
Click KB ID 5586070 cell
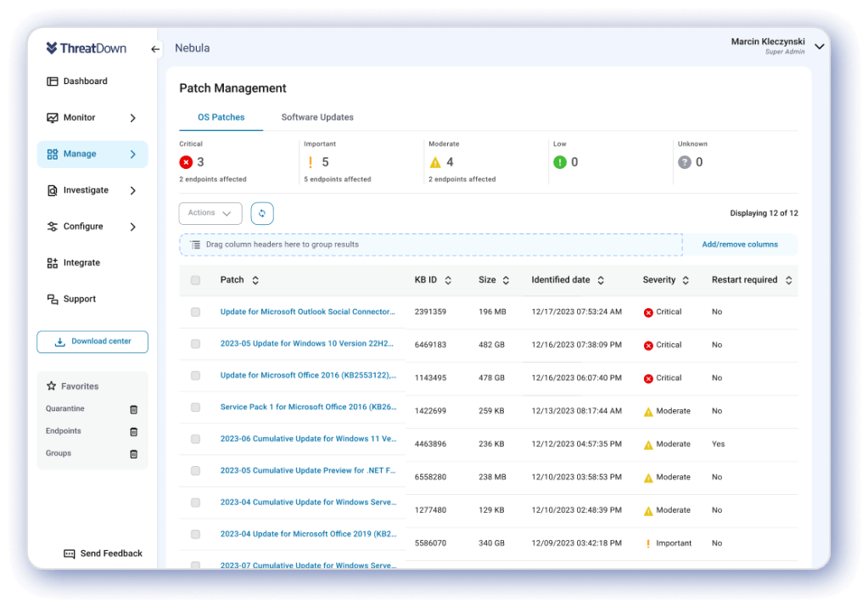tap(430, 543)
